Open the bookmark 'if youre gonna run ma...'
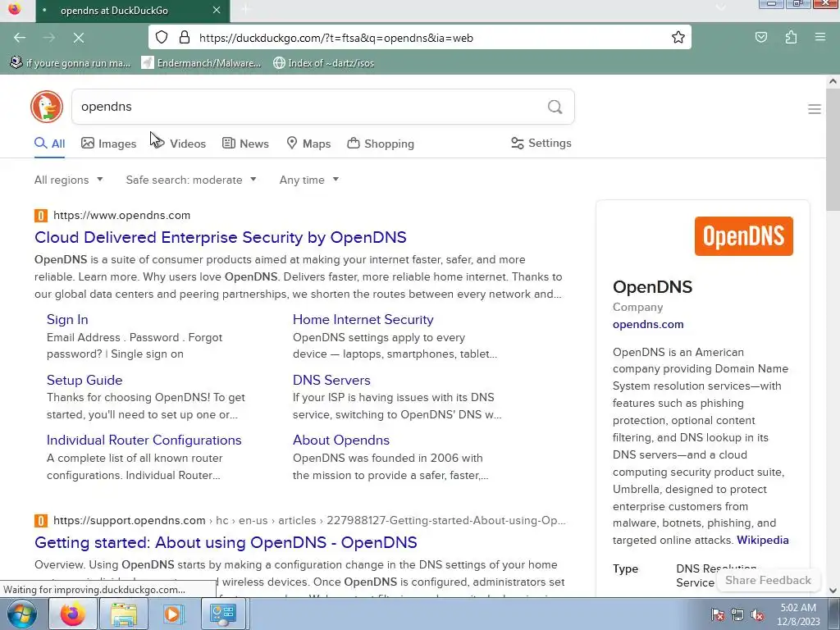Image resolution: width=840 pixels, height=630 pixels. [x=71, y=63]
